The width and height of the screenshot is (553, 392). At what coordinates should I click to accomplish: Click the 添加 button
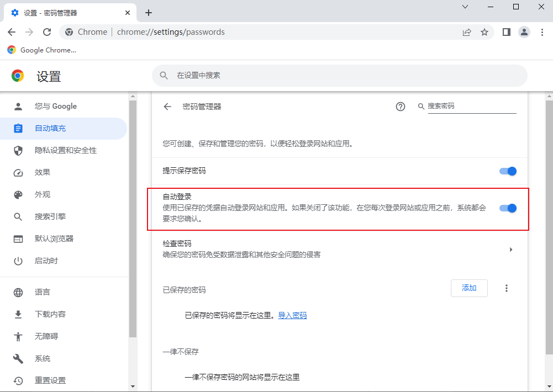click(x=469, y=288)
